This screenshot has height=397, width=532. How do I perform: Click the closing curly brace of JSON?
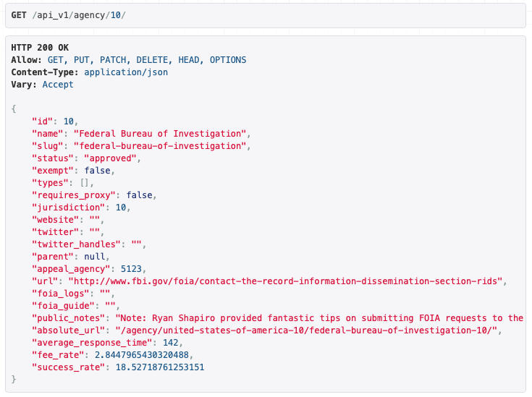14,379
